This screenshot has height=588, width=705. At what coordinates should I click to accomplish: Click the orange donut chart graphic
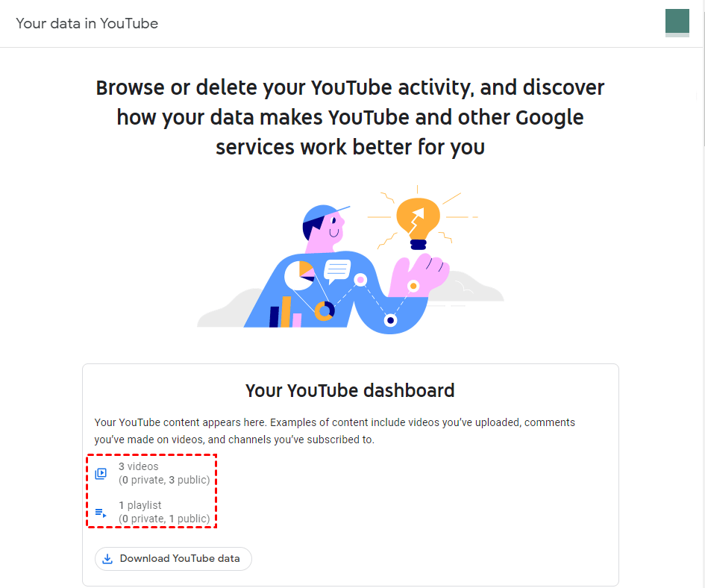pos(324,310)
